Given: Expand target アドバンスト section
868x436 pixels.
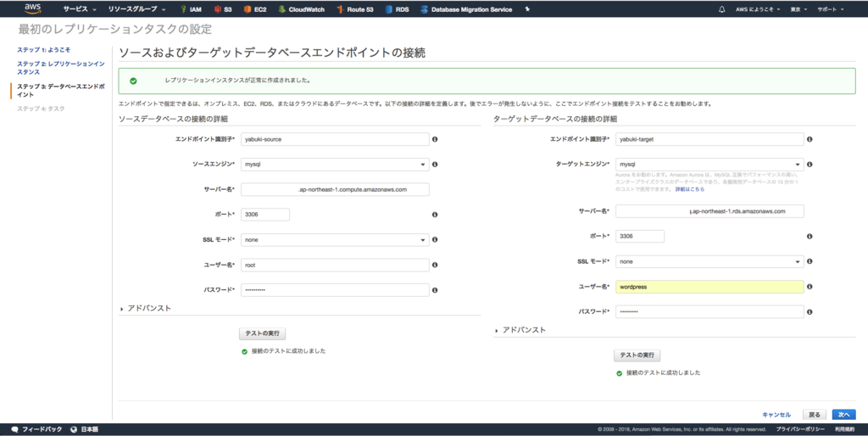Looking at the screenshot, I should coord(520,330).
